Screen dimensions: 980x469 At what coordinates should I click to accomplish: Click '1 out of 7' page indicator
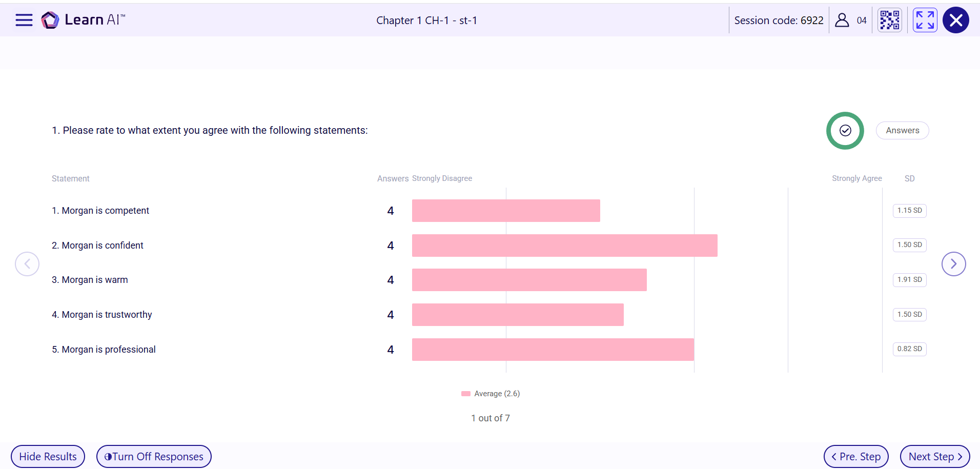click(x=491, y=418)
